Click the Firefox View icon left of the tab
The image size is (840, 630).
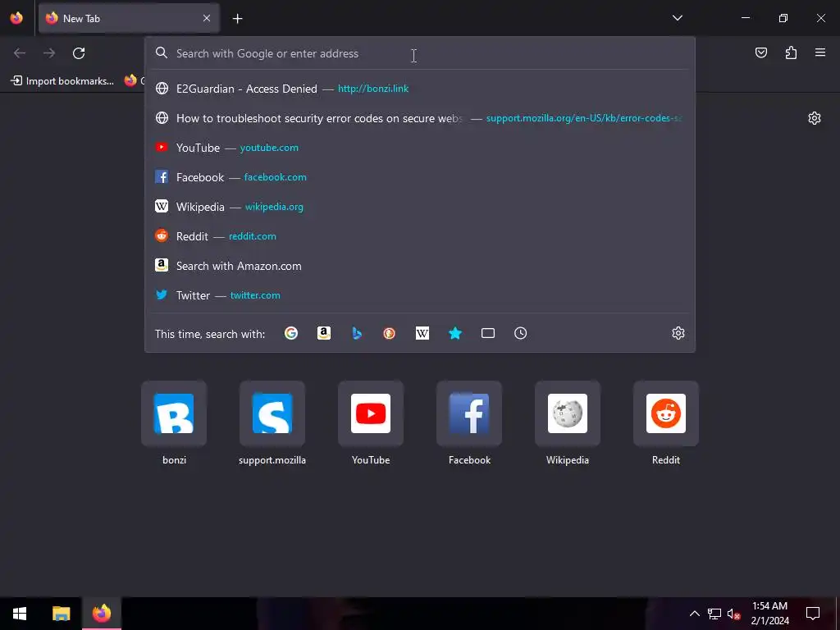pos(16,18)
